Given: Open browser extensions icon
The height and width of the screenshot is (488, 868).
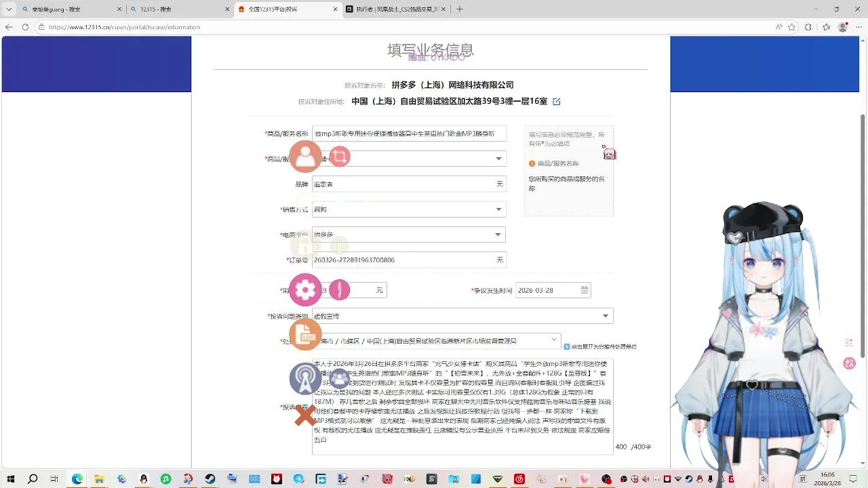Looking at the screenshot, I should pyautogui.click(x=808, y=27).
